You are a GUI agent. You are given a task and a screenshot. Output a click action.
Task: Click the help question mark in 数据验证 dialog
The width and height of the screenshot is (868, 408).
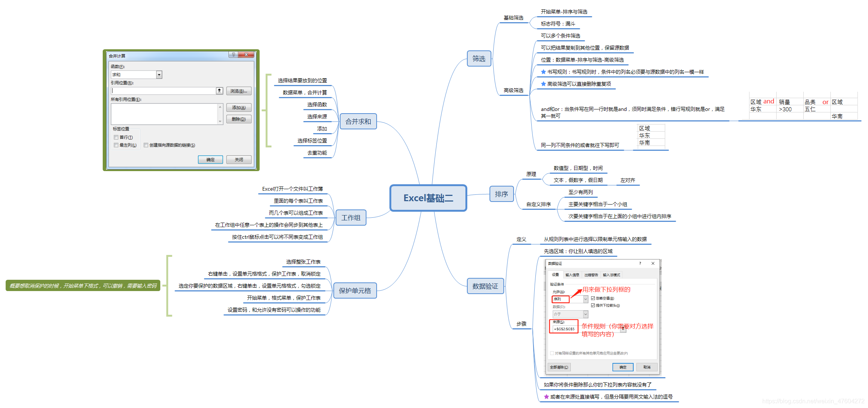(x=640, y=263)
